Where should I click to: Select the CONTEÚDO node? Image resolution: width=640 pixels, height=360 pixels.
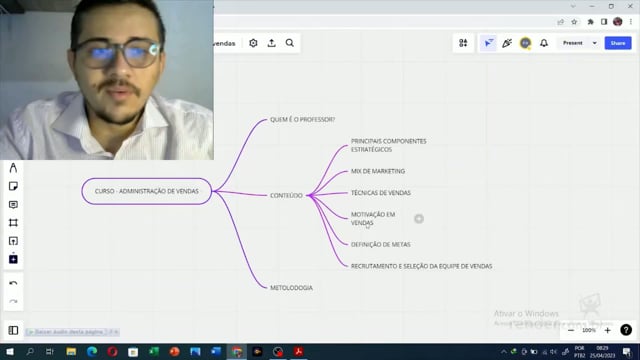286,196
